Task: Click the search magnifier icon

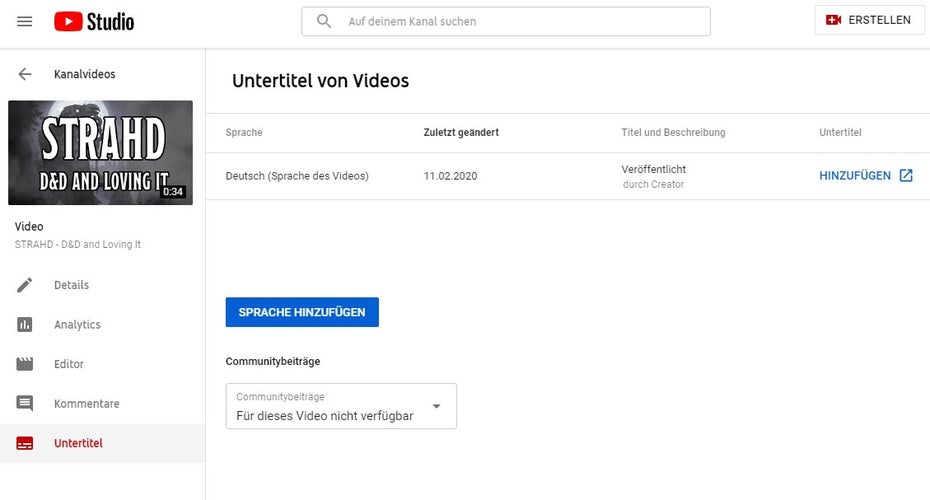Action: 324,21
